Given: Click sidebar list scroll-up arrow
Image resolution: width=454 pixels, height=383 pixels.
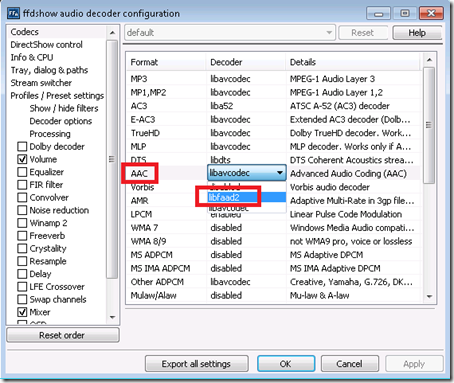Looking at the screenshot, I should 112,33.
